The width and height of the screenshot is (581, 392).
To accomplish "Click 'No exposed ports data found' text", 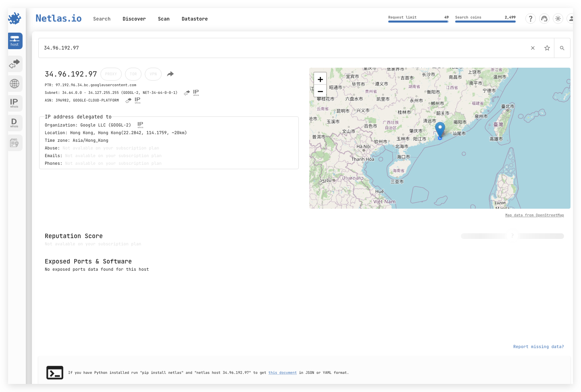I will [x=97, y=270].
